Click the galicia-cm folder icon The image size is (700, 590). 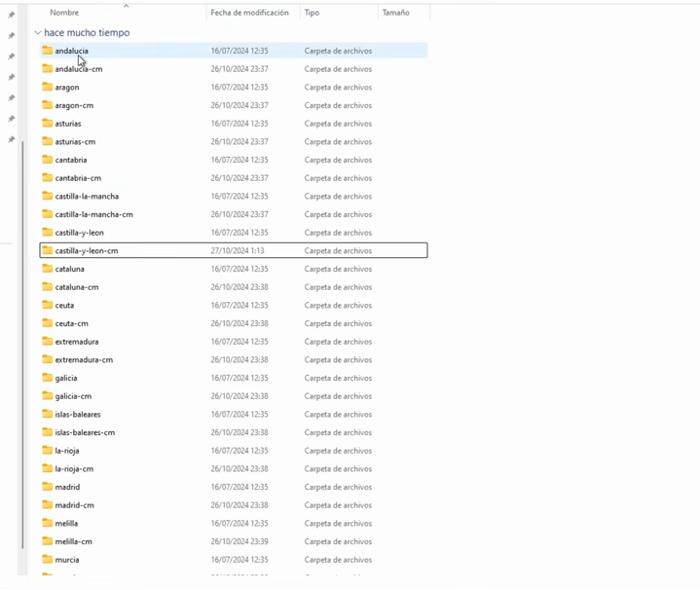coord(48,396)
